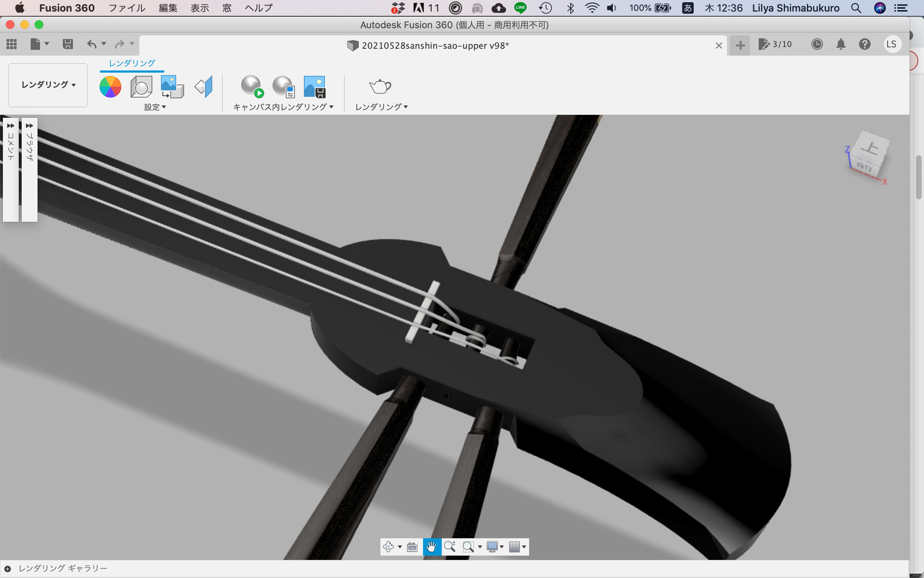Image resolution: width=924 pixels, height=578 pixels.
Task: Open the 表示 menu
Action: [200, 8]
